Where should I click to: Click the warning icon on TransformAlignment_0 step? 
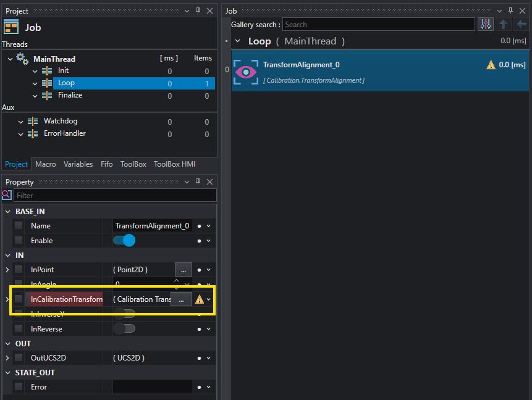point(491,64)
